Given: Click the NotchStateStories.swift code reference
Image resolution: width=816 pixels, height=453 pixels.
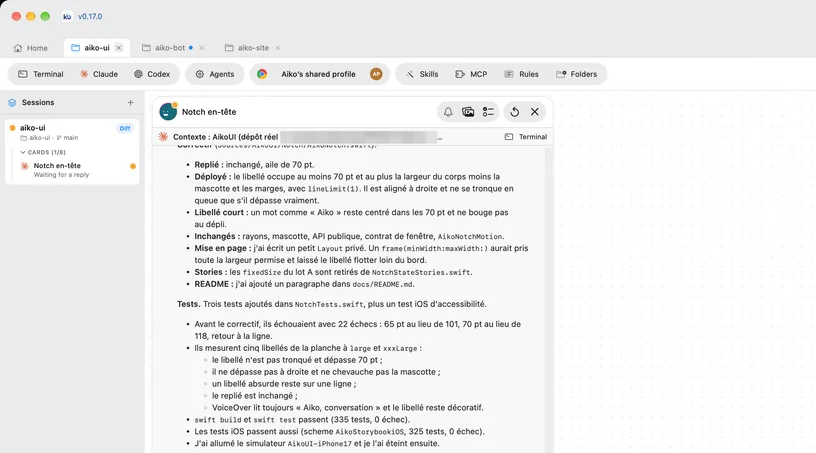Looking at the screenshot, I should point(421,273).
